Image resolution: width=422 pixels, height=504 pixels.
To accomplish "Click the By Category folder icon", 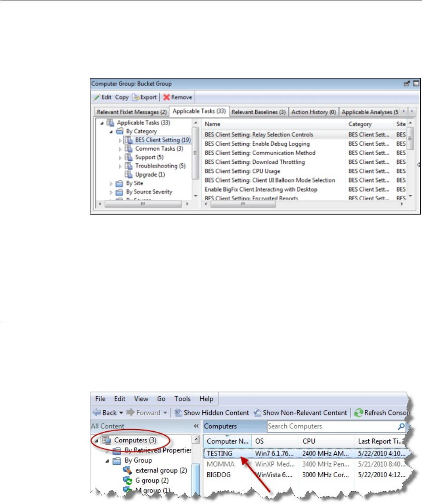I will [x=119, y=131].
